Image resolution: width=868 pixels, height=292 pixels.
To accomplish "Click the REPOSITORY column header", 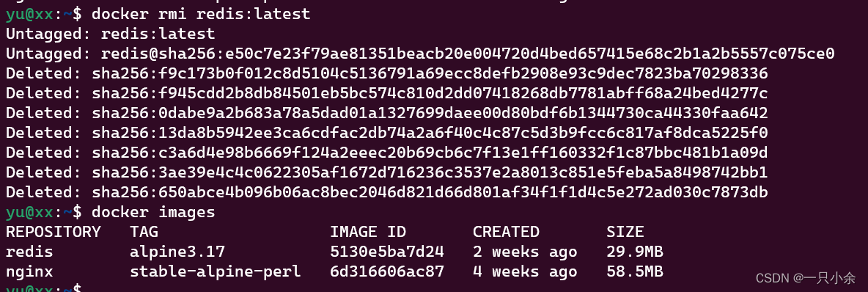I will (x=53, y=232).
